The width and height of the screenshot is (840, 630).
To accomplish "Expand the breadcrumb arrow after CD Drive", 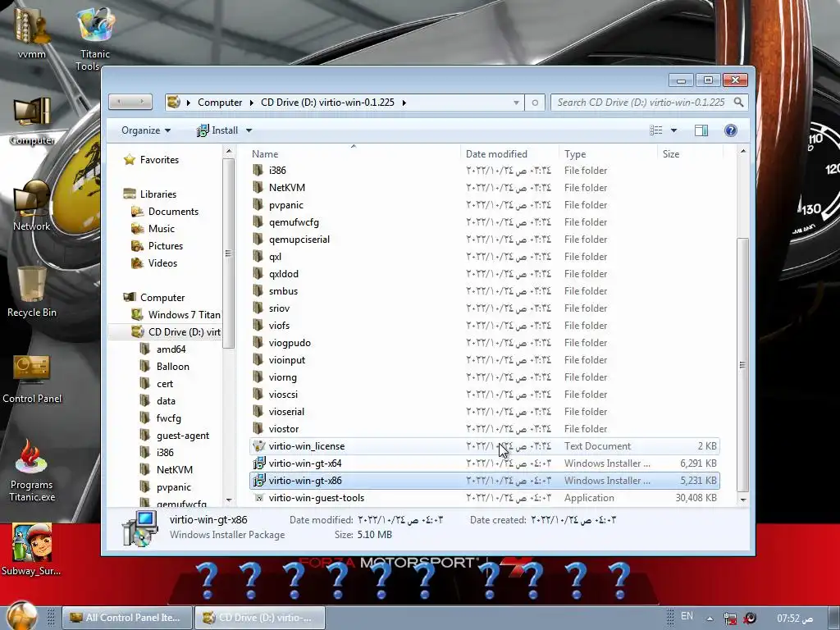I will point(404,103).
